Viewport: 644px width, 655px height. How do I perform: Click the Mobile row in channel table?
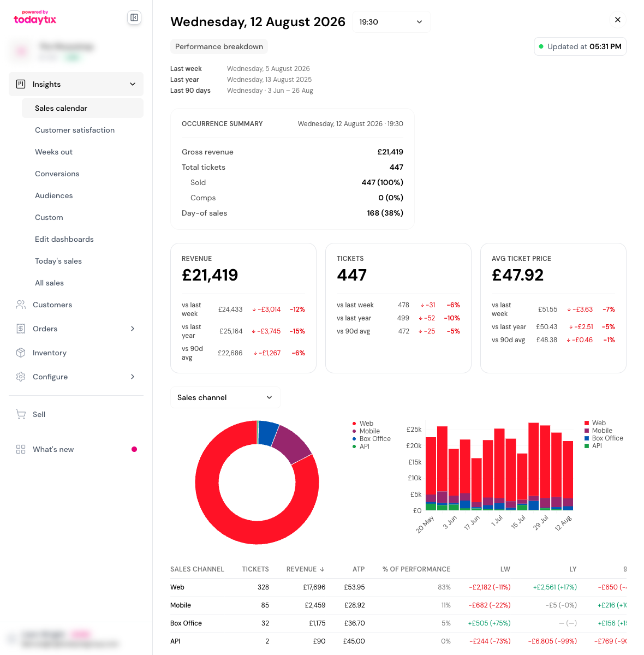tap(398, 605)
